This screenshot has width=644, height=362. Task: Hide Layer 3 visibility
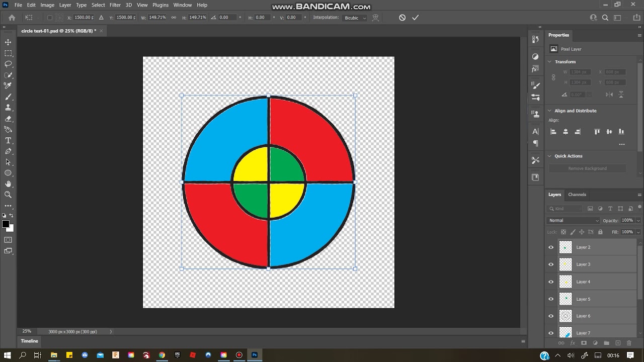551,264
